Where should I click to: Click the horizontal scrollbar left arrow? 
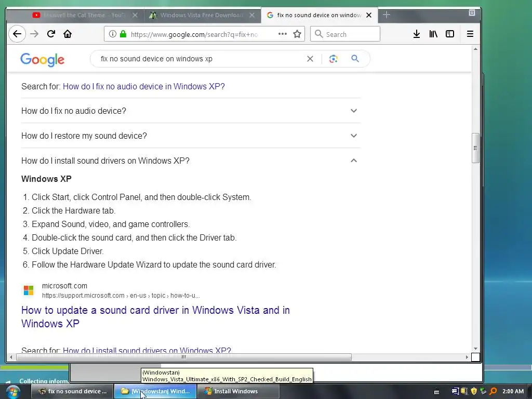pos(11,357)
